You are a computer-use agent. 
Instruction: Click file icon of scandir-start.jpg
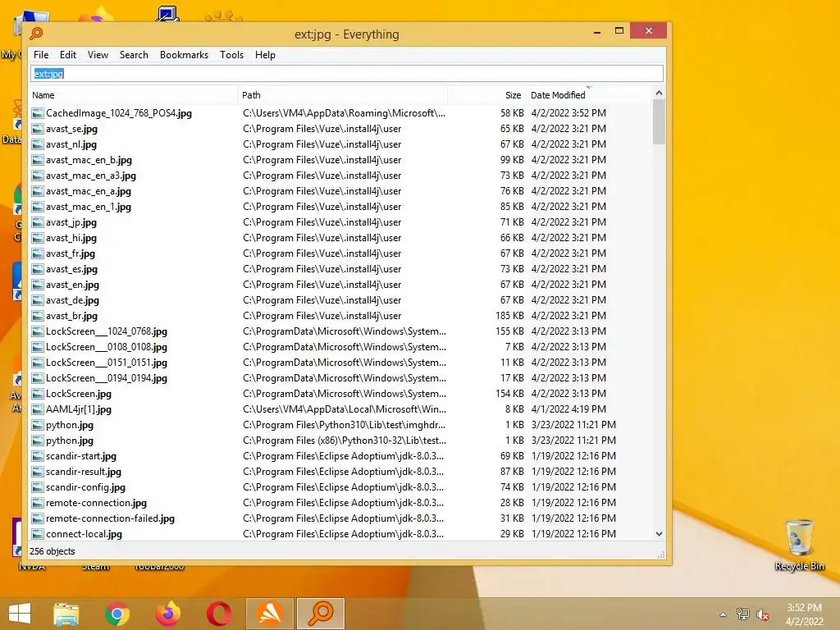[37, 456]
